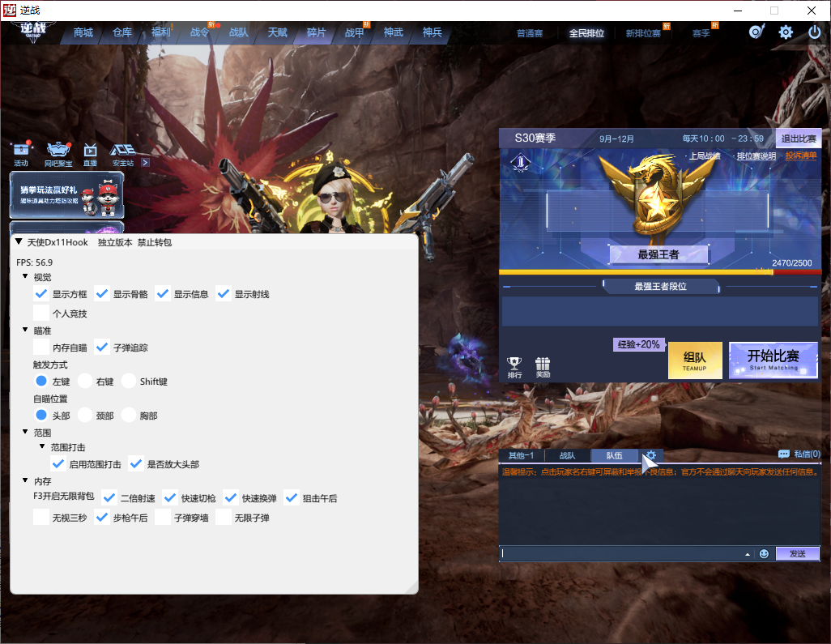Open the settings gear in top bar

pyautogui.click(x=786, y=32)
